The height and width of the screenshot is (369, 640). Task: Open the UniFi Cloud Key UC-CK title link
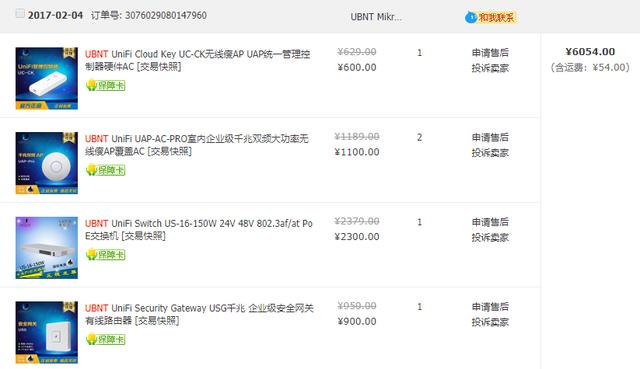[198, 60]
